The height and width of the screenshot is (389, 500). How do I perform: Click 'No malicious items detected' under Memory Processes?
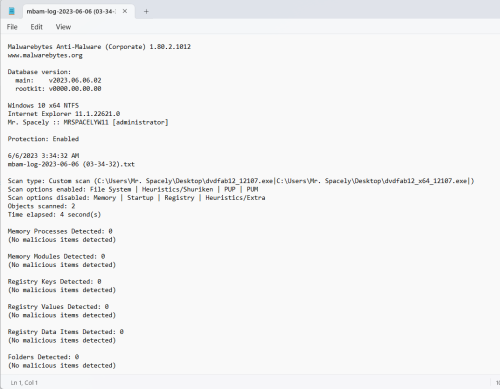pos(62,240)
